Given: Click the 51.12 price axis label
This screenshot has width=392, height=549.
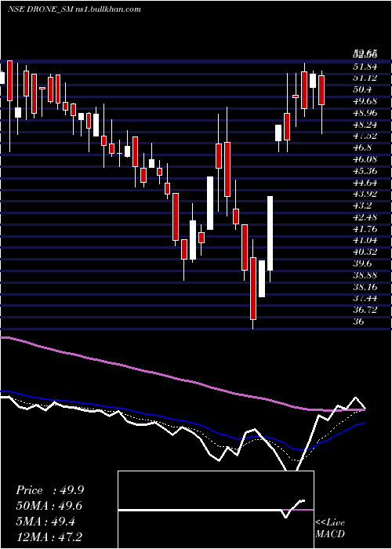Looking at the screenshot, I should tap(365, 78).
